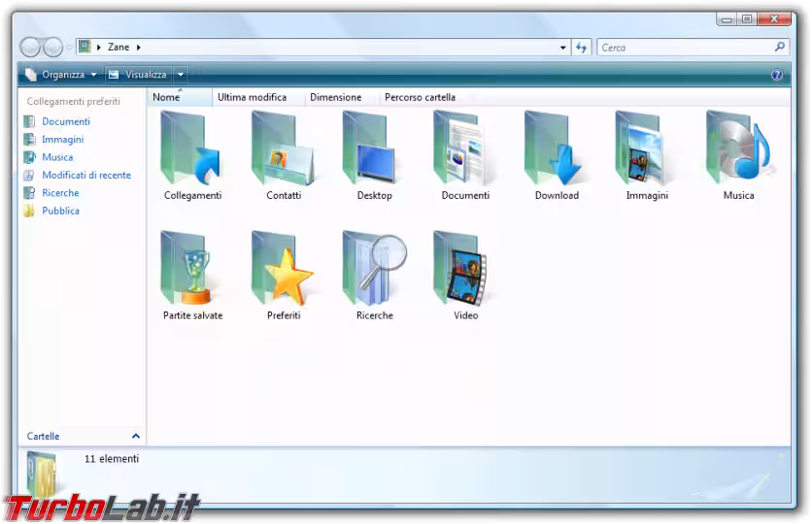
Task: Click the Pubblica favorite link
Action: [x=60, y=211]
